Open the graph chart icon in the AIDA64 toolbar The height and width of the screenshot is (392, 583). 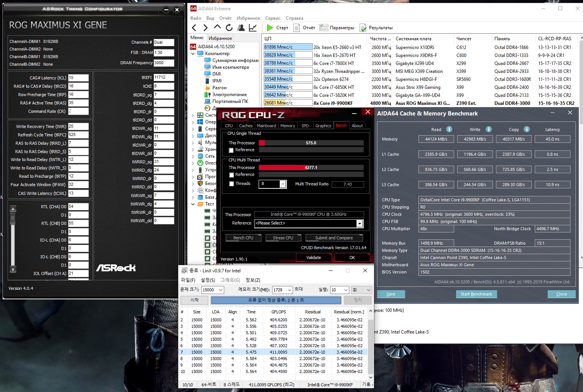click(x=252, y=28)
